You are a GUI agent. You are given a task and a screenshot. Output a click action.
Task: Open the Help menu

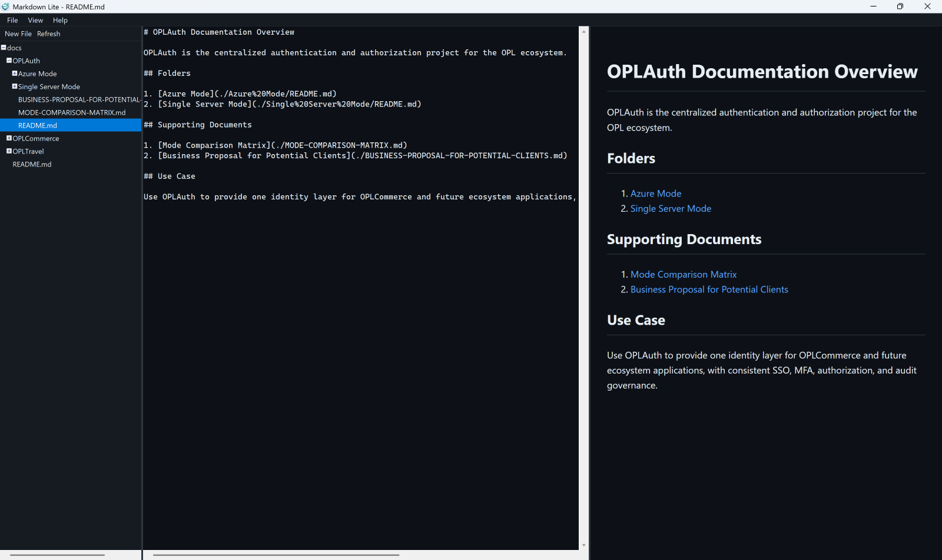(x=59, y=20)
